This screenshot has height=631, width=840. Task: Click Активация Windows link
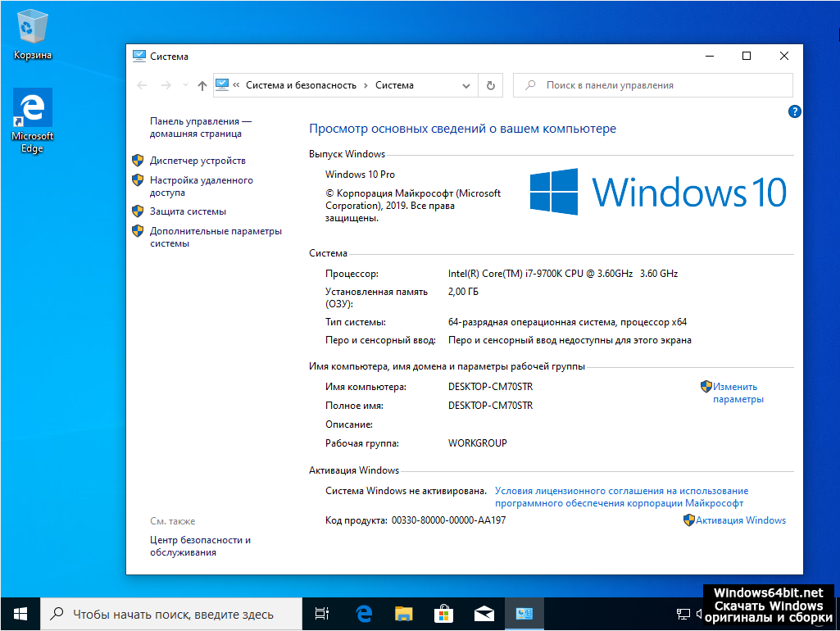pyautogui.click(x=740, y=520)
